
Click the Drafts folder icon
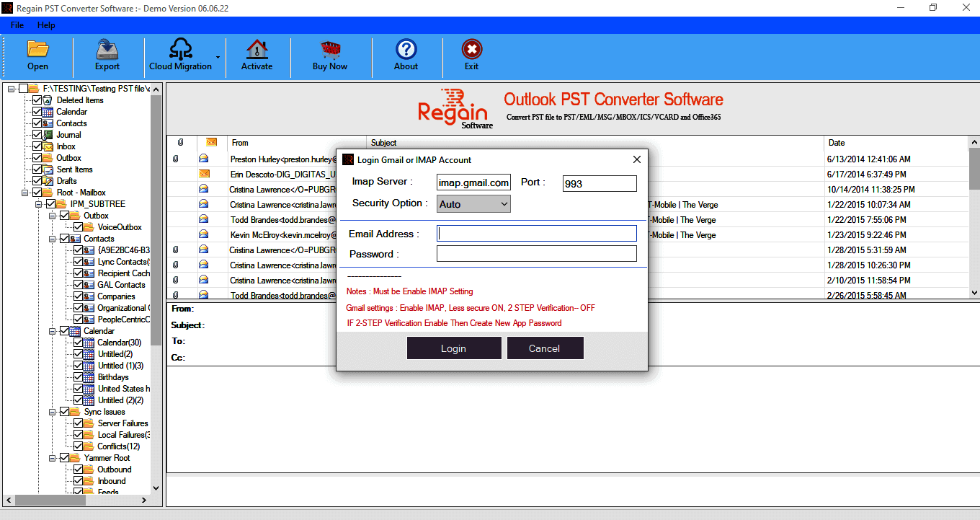pos(49,181)
